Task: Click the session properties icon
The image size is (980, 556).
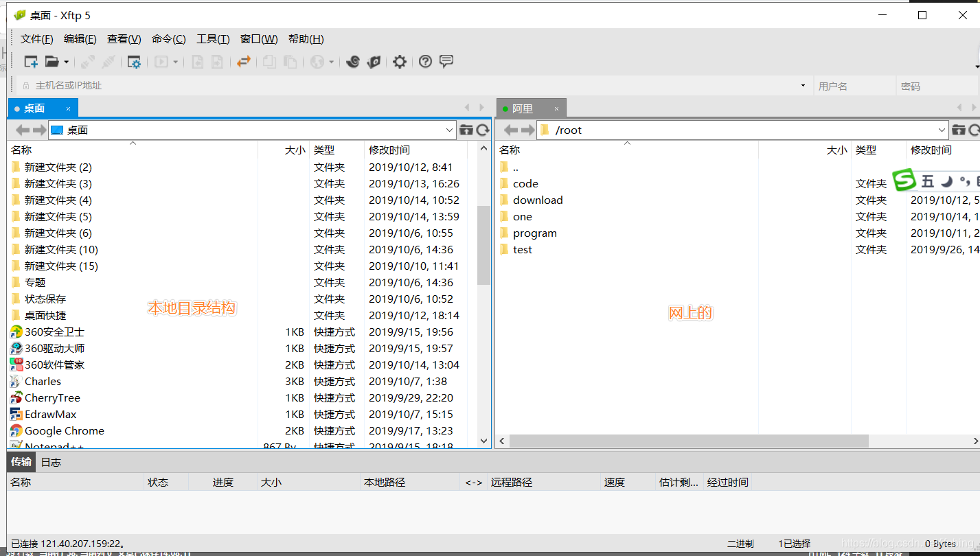Action: pos(134,62)
